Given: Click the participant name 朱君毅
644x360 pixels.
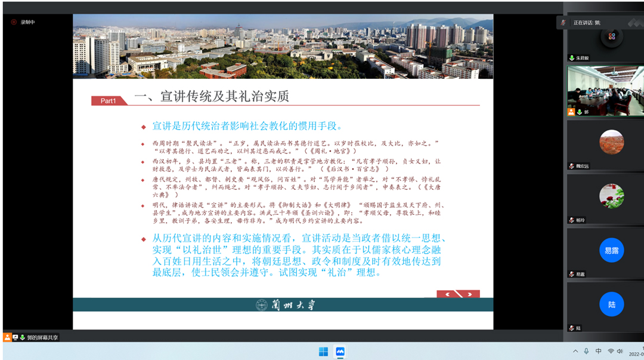Looking at the screenshot, I should (x=582, y=58).
